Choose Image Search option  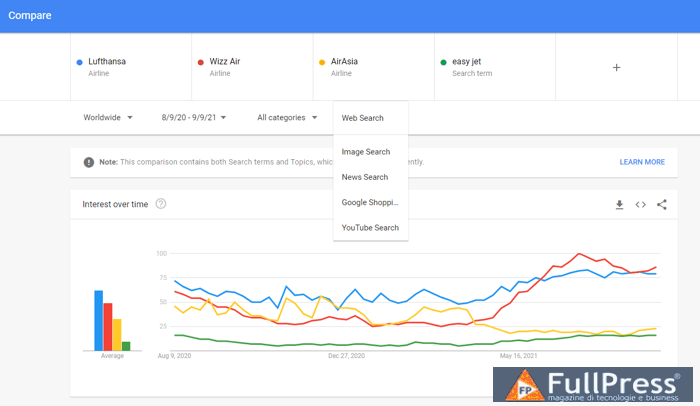pyautogui.click(x=366, y=152)
